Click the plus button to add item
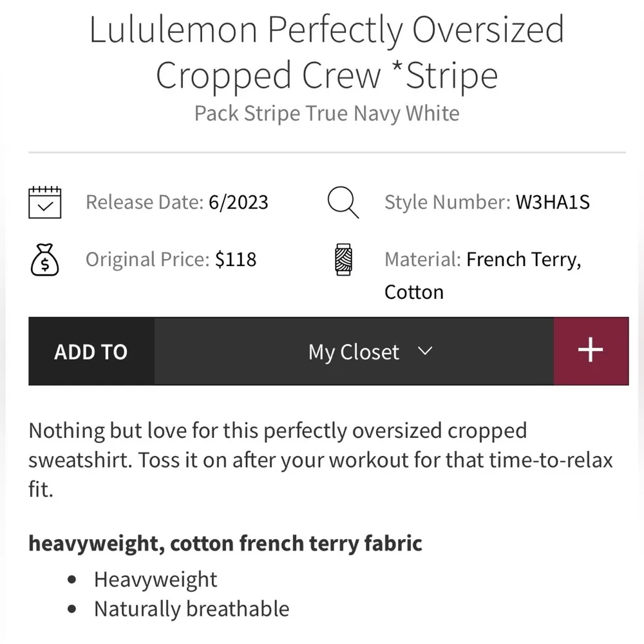The width and height of the screenshot is (644, 644). coord(591,351)
